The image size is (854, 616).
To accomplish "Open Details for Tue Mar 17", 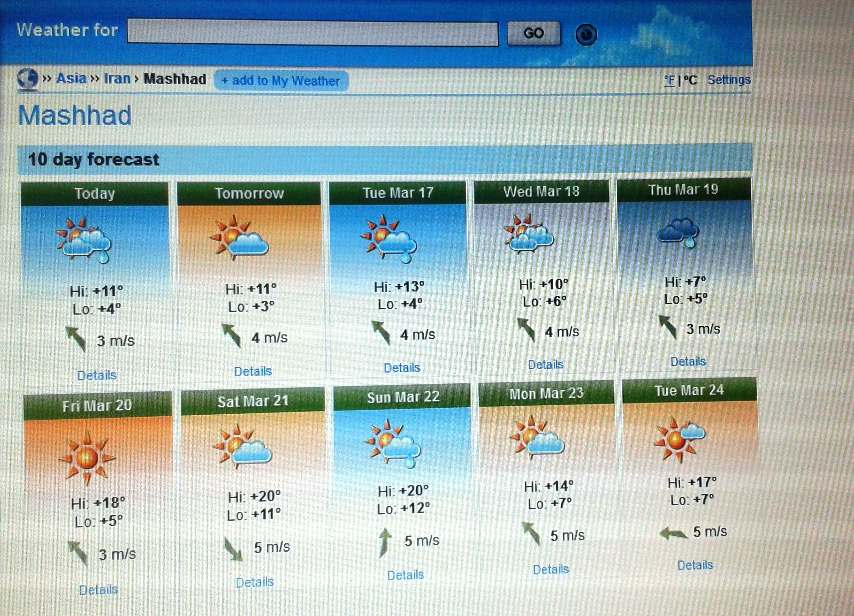I will click(402, 368).
